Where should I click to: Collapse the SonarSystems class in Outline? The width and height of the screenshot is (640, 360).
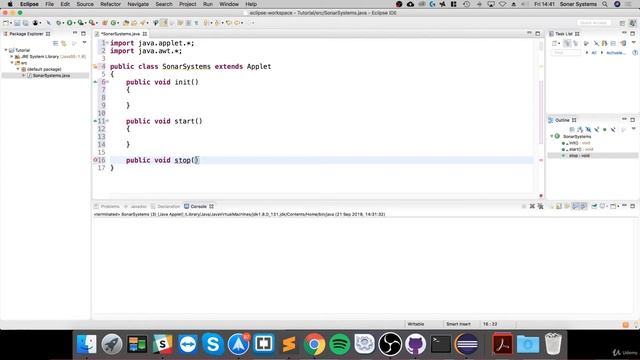(552, 136)
